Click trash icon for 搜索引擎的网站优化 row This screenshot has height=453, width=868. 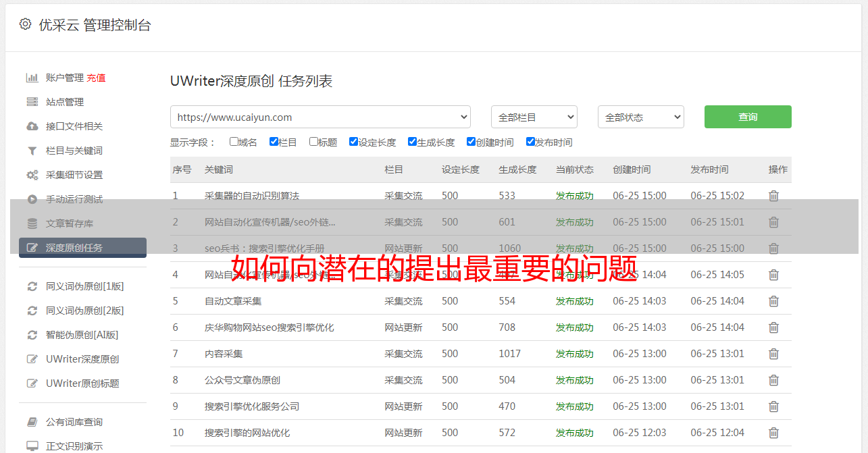tap(773, 433)
